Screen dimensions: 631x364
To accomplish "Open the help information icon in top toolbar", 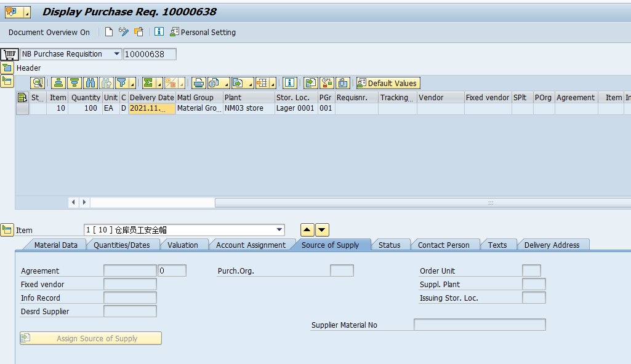I will [159, 31].
